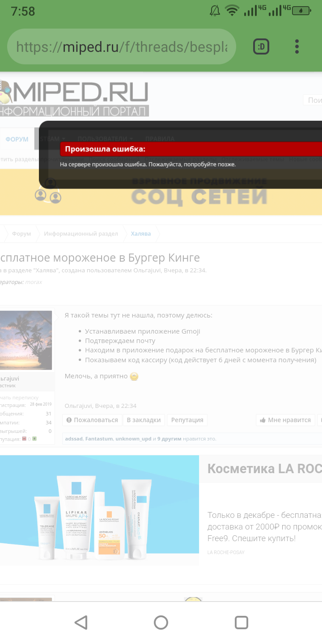
Task: Open the Косметика LA ROC ad headline
Action: click(x=264, y=469)
